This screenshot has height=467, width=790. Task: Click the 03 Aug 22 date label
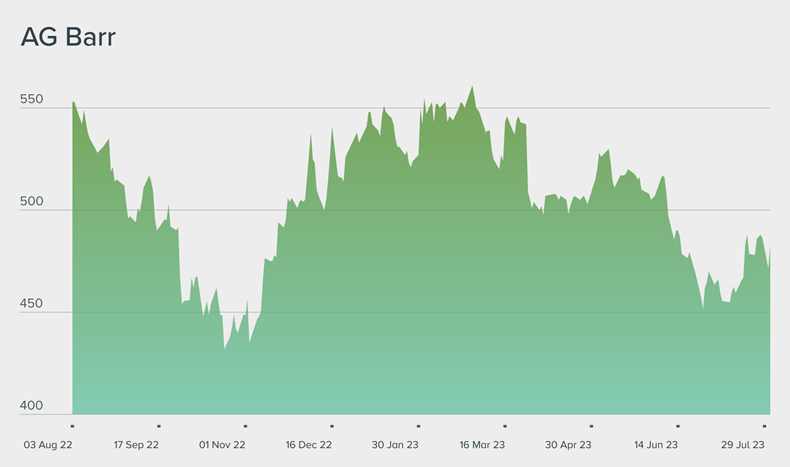tap(48, 445)
